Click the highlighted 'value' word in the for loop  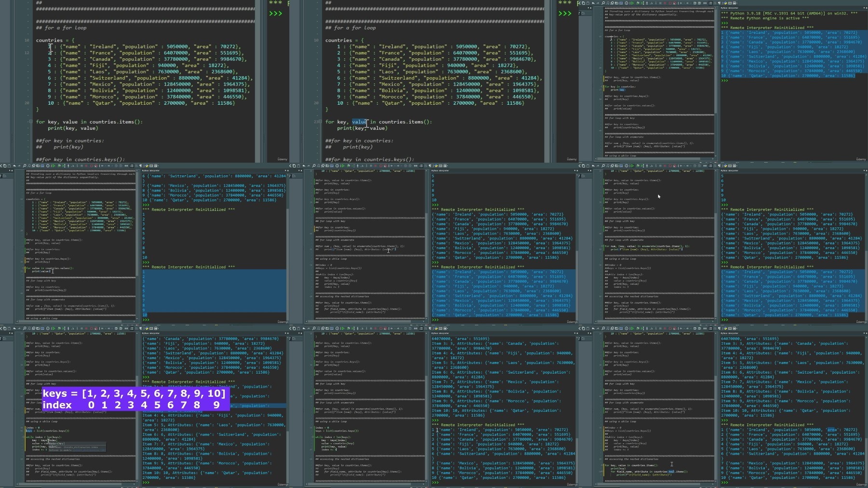click(x=359, y=122)
